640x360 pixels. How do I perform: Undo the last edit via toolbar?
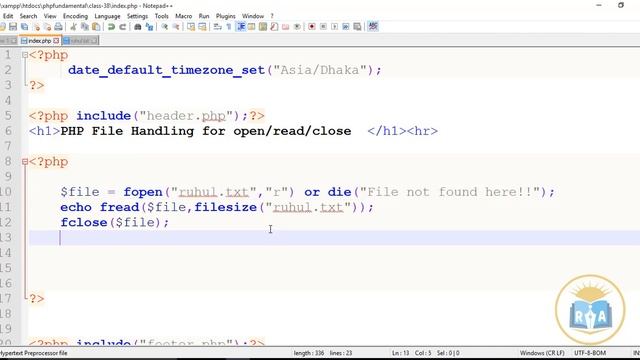pyautogui.click(x=111, y=27)
